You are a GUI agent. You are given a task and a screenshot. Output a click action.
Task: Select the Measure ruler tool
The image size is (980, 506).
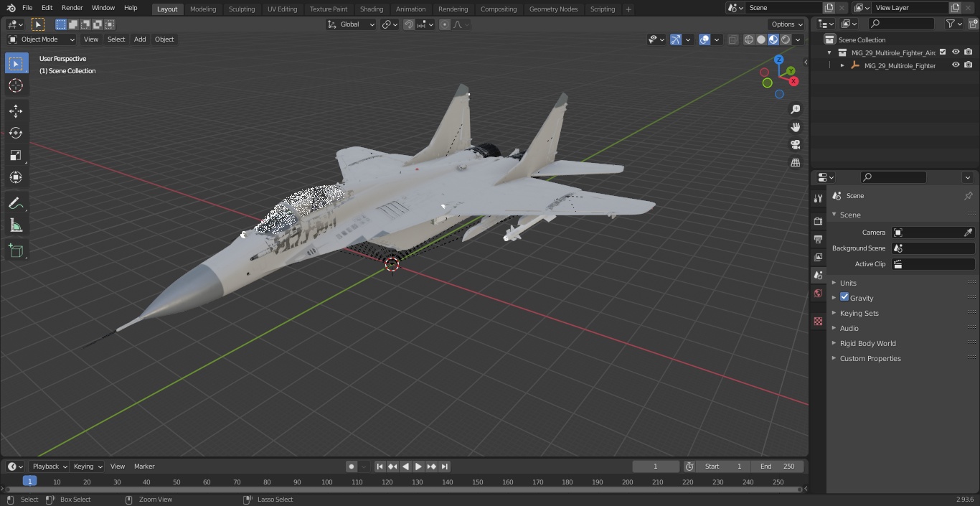coord(16,225)
